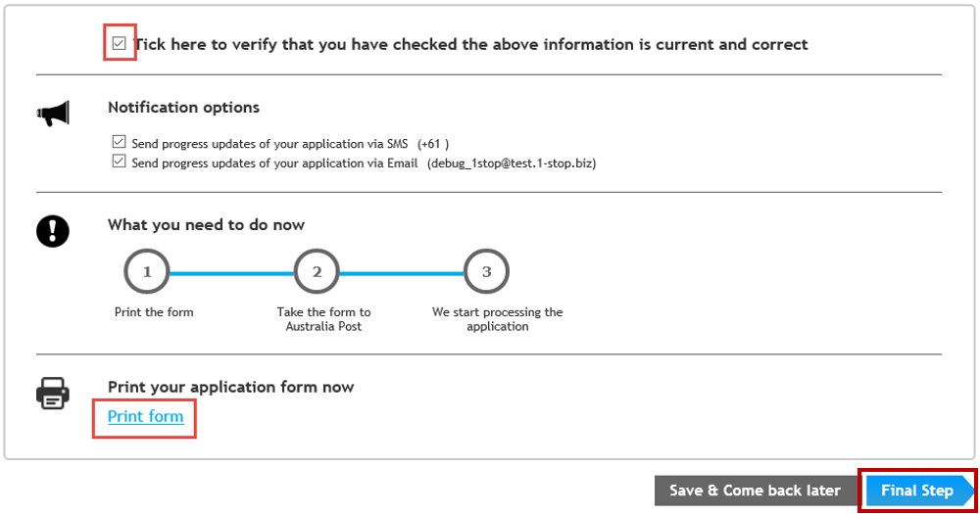The height and width of the screenshot is (514, 980).
Task: Click the debug_1stop email address text
Action: 512,163
